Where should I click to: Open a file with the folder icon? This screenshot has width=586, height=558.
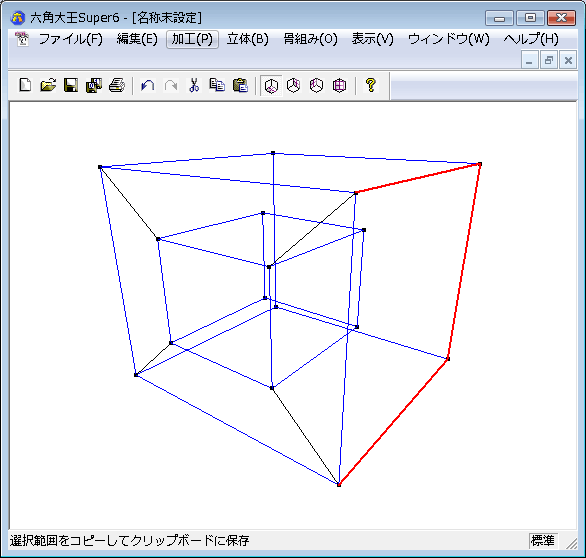pos(48,85)
